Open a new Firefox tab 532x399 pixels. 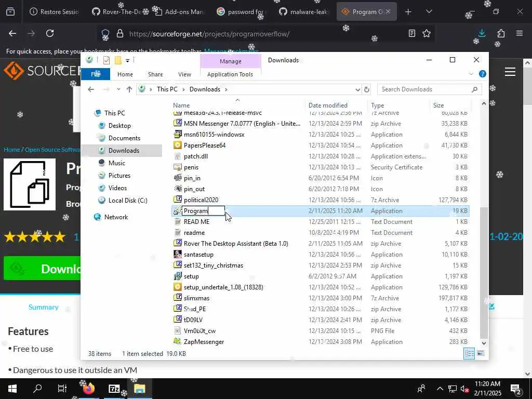point(408,12)
